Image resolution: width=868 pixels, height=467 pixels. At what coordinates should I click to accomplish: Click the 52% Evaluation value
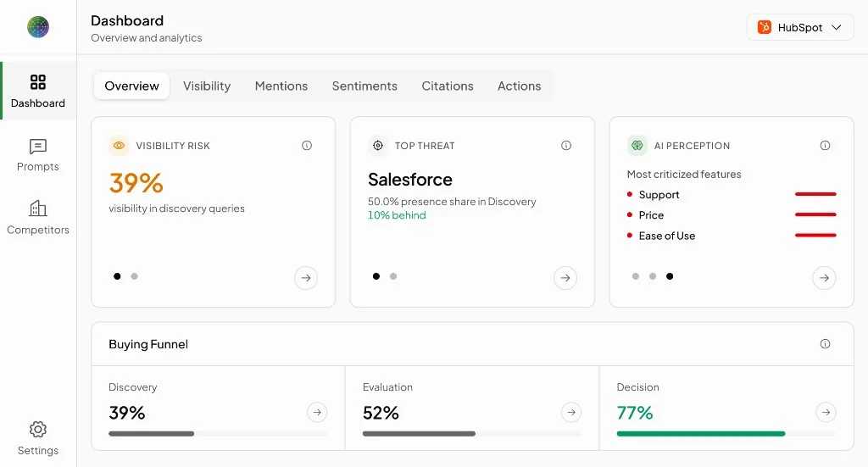[381, 413]
